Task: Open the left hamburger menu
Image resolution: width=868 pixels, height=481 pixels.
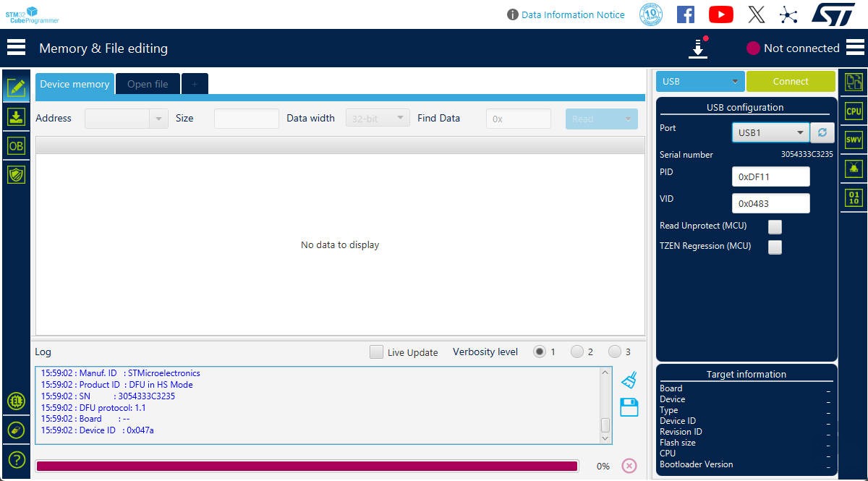Action: pyautogui.click(x=16, y=47)
